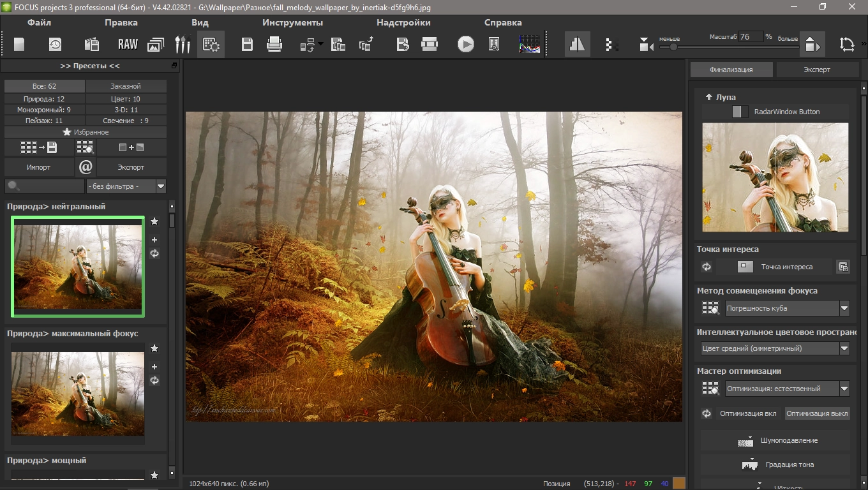Click refresh icon beside максимальный фокус preset

point(154,380)
